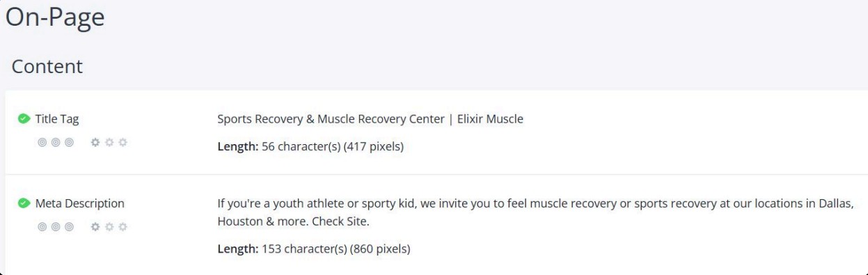Open the Title Tag criterion label
The height and width of the screenshot is (275, 868).
pos(57,119)
